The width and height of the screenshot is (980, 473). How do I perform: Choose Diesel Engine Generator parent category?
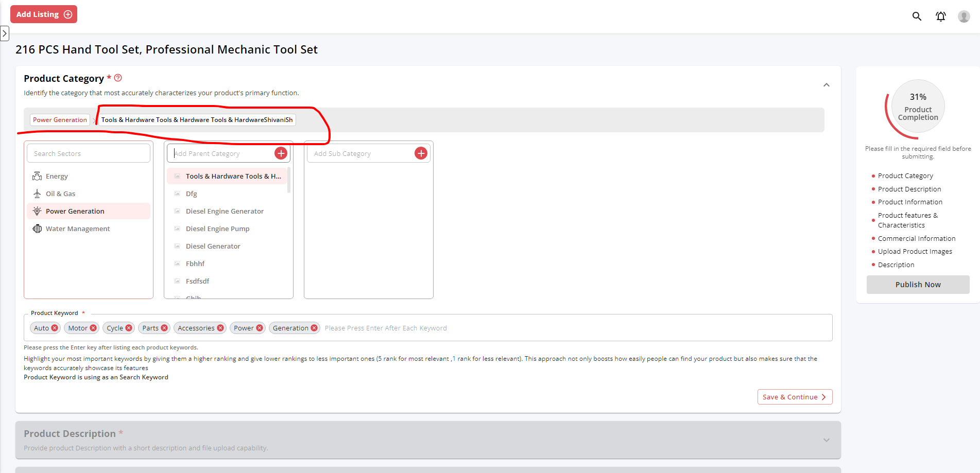pos(225,212)
